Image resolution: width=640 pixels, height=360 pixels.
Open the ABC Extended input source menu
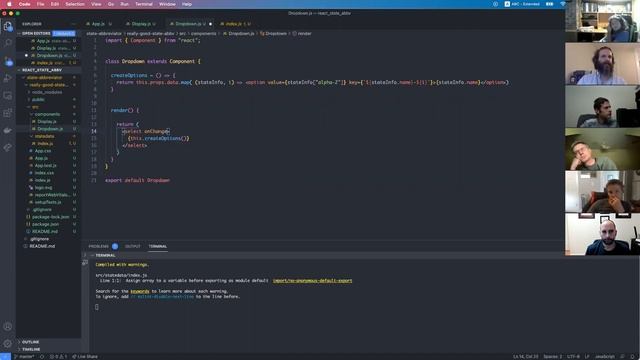(522, 4)
